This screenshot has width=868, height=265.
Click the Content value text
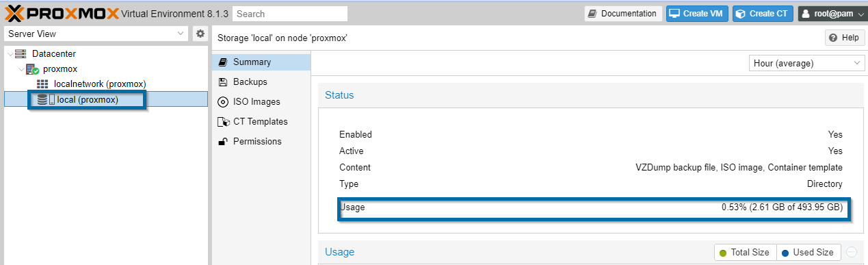(x=739, y=167)
